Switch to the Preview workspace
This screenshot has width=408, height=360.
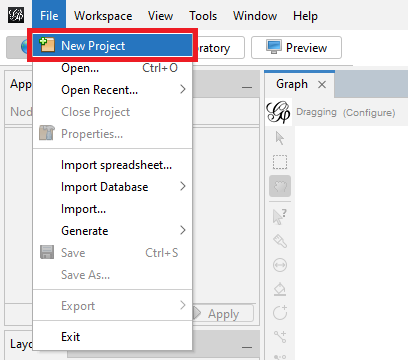[296, 48]
